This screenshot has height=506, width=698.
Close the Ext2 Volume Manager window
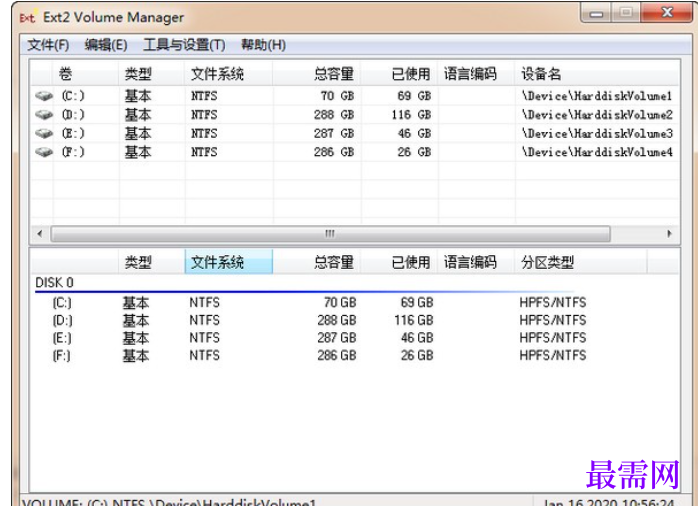pos(666,12)
